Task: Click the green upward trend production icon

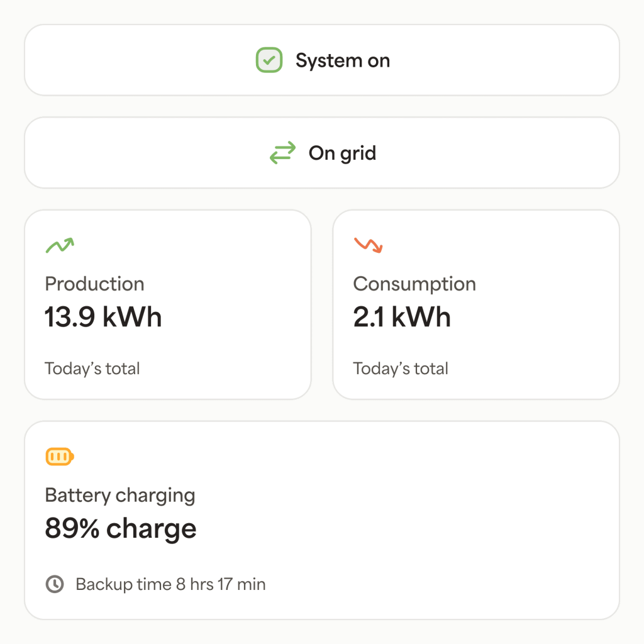Action: pos(60,245)
